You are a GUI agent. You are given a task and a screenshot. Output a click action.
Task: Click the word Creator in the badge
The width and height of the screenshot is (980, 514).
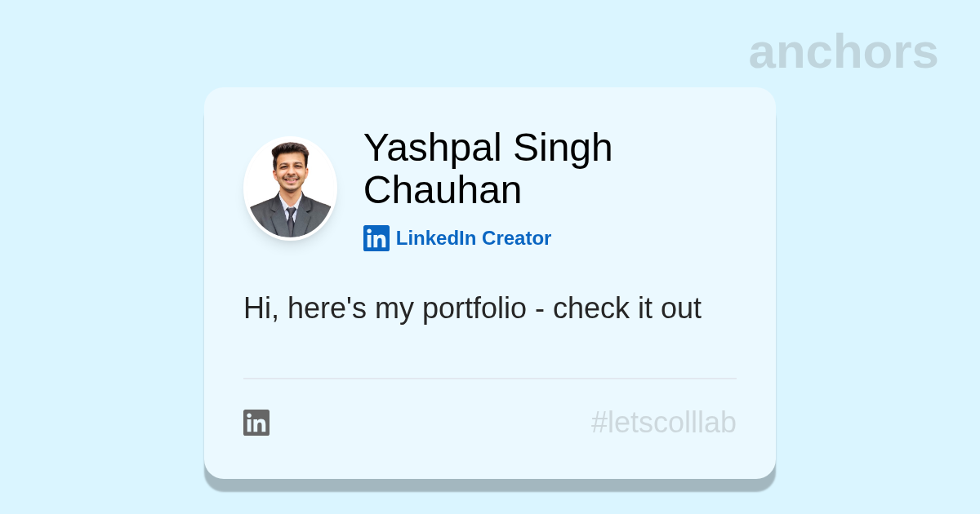[x=516, y=238]
